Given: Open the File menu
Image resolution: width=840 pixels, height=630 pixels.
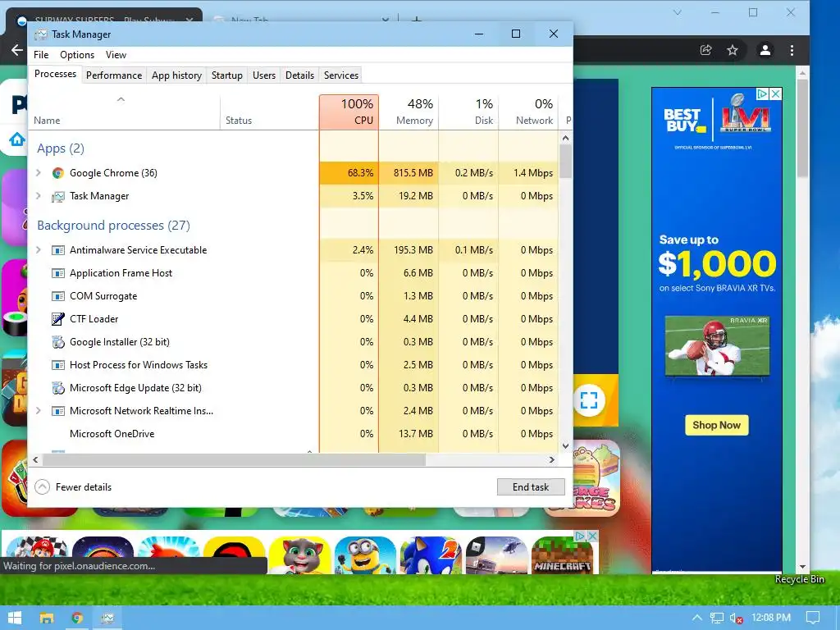Looking at the screenshot, I should tap(41, 55).
